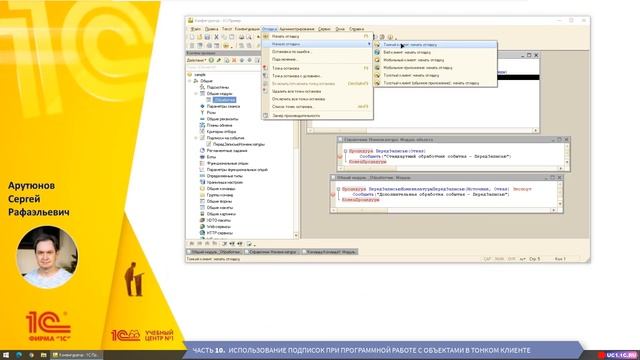Choose Толстый клиент (обычное приложение) option

435,83
